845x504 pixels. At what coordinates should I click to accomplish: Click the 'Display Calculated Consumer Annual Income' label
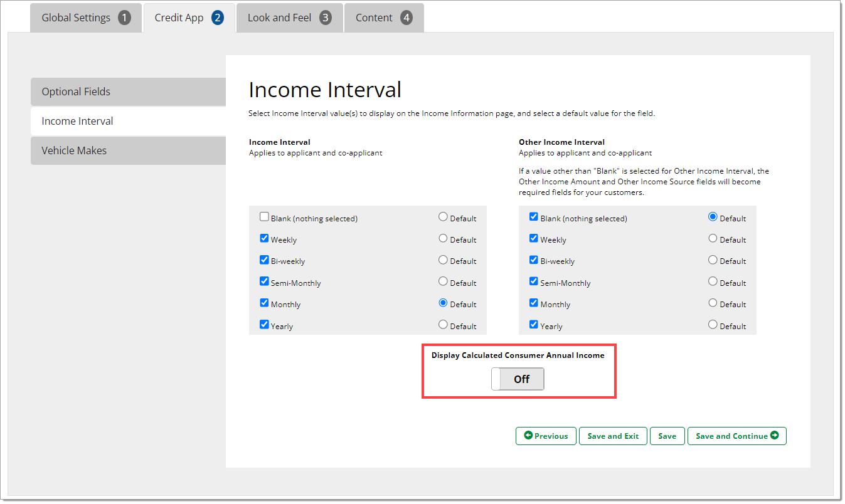(518, 355)
